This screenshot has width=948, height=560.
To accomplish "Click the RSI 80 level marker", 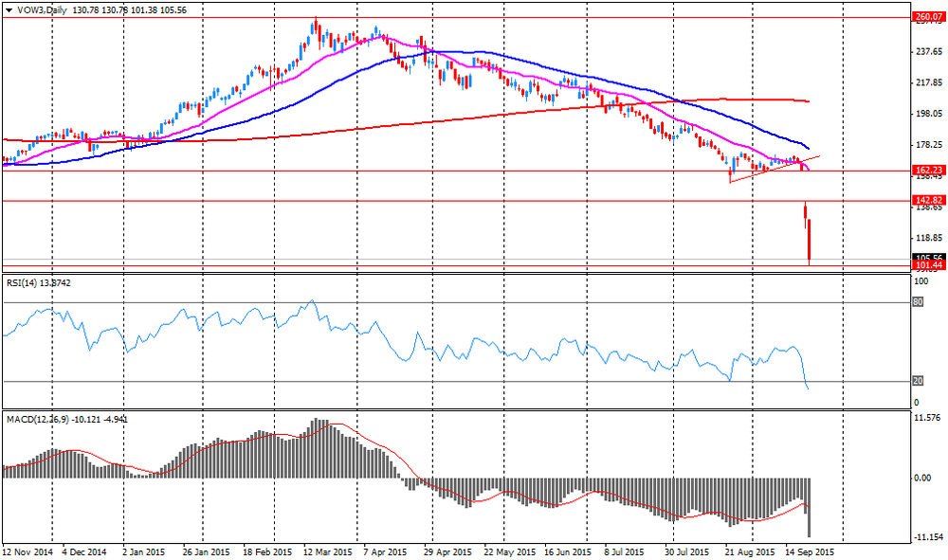I will pos(918,302).
